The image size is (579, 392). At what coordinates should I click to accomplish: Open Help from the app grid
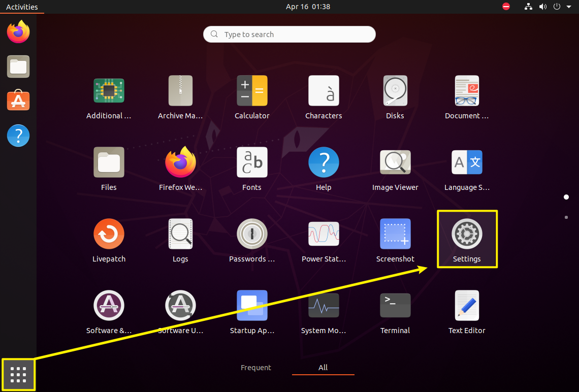coord(324,169)
